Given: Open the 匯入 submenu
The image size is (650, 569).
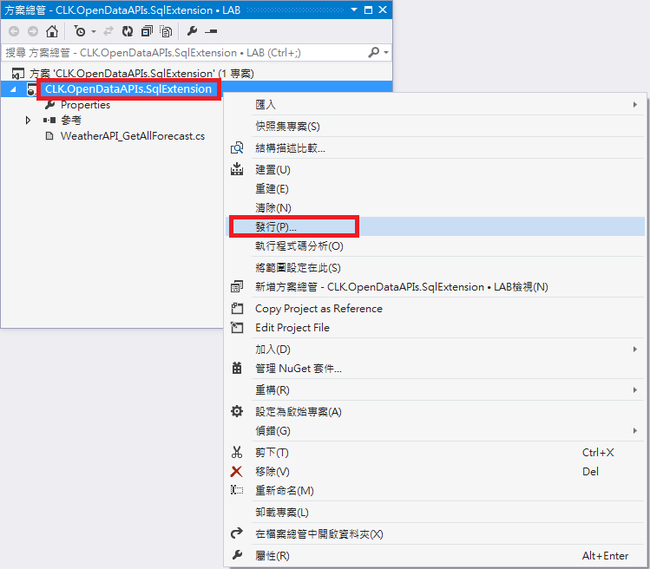Looking at the screenshot, I should (435, 105).
